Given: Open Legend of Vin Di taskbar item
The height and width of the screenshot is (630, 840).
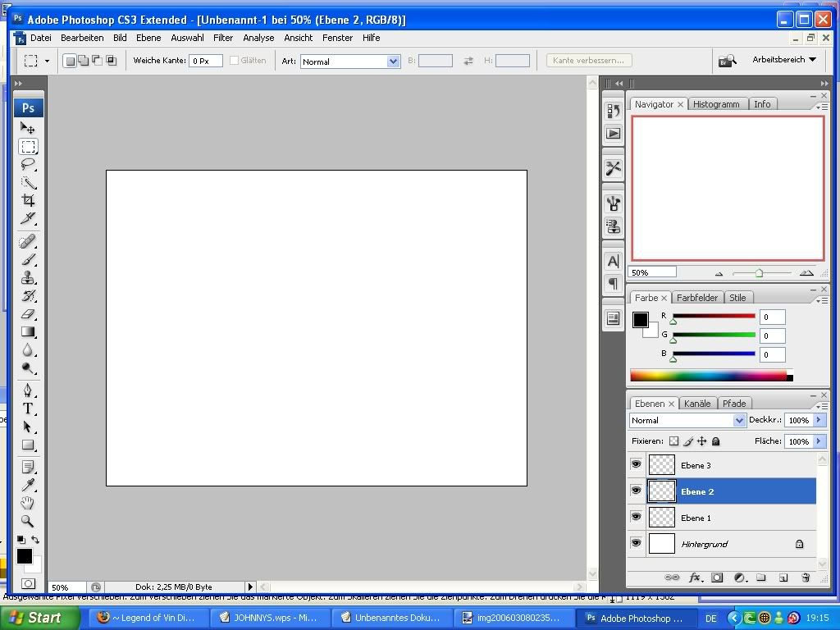Looking at the screenshot, I should click(x=148, y=618).
